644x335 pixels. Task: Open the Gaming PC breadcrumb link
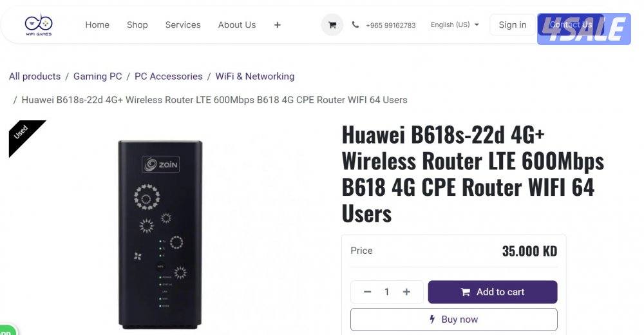tap(98, 77)
